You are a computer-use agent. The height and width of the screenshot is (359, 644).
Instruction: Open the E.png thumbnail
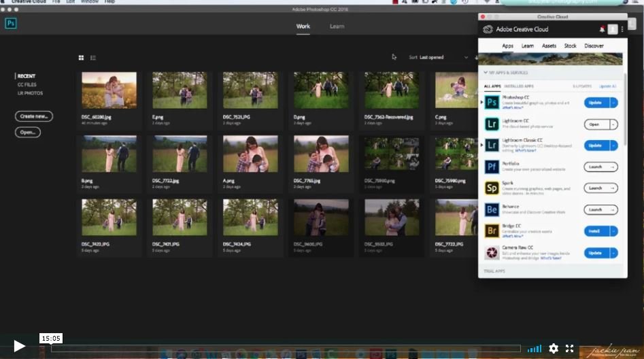pos(180,90)
